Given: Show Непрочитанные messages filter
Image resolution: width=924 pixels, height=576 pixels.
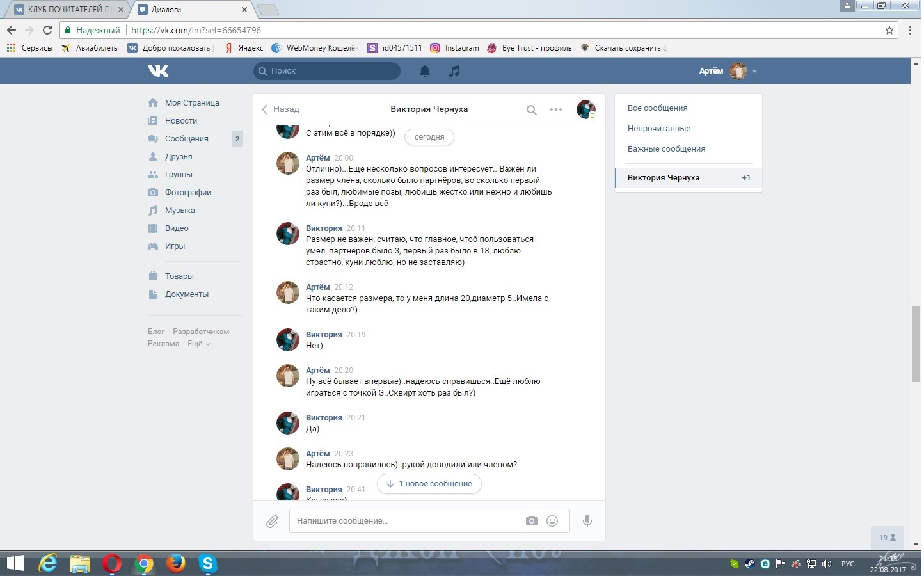Looking at the screenshot, I should [659, 128].
